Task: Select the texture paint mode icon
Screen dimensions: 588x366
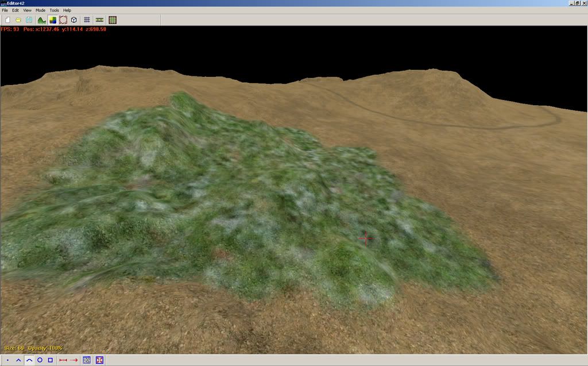Action: [x=52, y=20]
